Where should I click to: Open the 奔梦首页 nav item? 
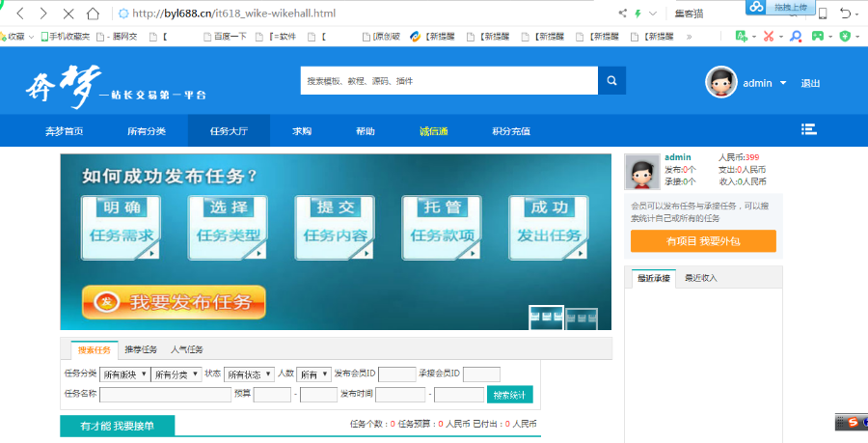(x=65, y=131)
